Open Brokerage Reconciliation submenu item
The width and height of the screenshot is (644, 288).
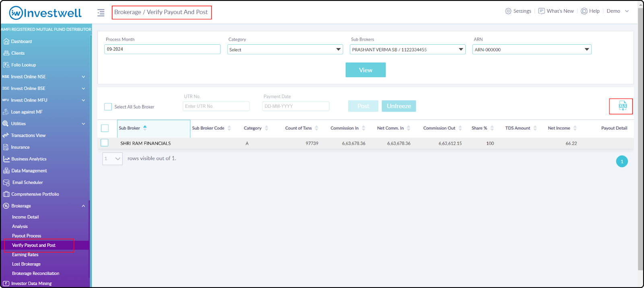35,274
